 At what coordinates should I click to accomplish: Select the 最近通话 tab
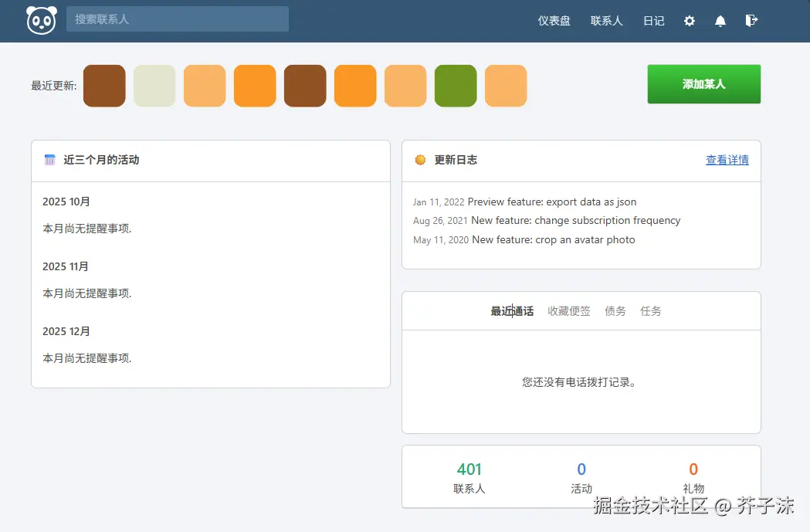coord(512,311)
